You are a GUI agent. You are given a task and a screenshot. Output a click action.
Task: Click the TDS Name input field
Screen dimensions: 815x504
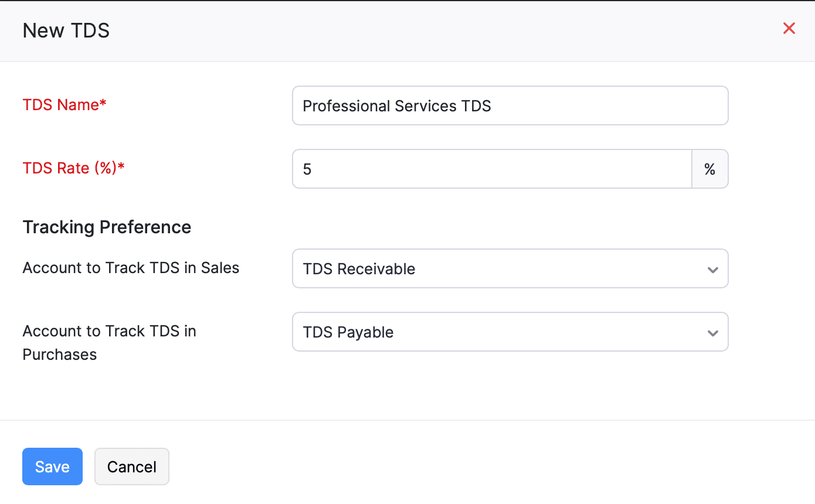pyautogui.click(x=510, y=105)
